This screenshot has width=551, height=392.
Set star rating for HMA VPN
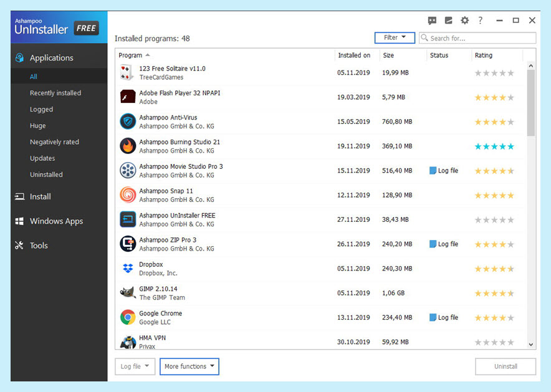click(x=494, y=342)
